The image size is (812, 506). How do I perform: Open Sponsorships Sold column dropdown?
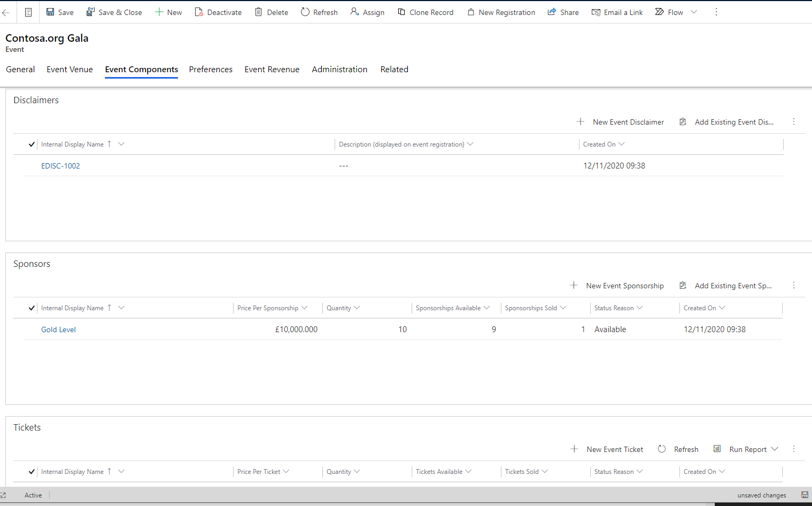point(563,308)
